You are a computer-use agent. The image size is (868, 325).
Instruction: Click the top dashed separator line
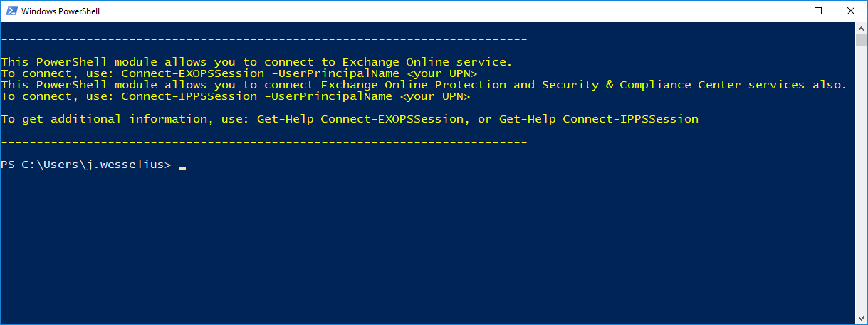click(263, 39)
